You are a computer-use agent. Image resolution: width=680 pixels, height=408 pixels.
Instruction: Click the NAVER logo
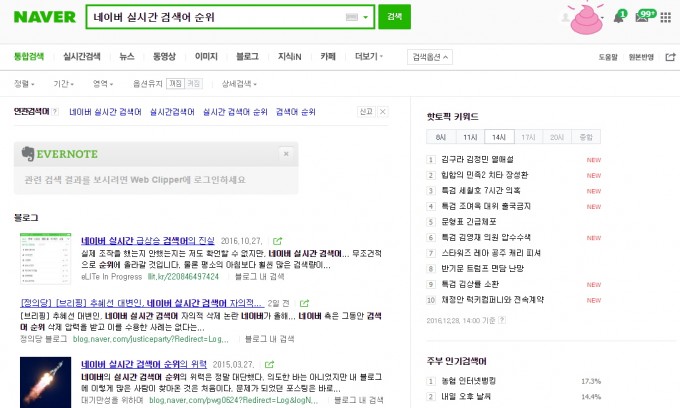[45, 17]
